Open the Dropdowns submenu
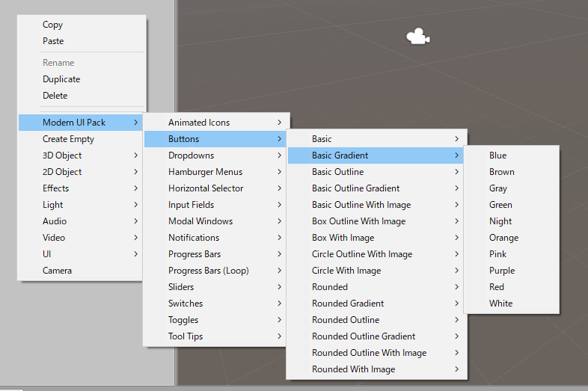This screenshot has height=391, width=588. [x=216, y=156]
